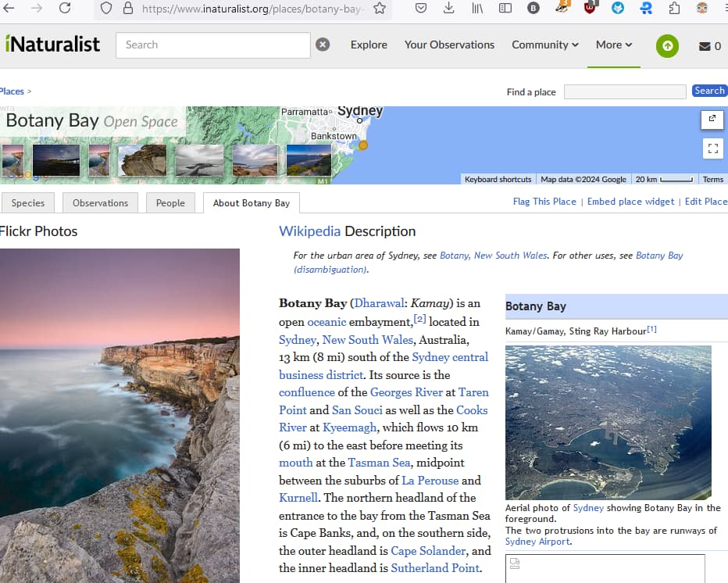The image size is (728, 583).
Task: Open the extensions puzzle-piece icon
Action: coord(674,9)
